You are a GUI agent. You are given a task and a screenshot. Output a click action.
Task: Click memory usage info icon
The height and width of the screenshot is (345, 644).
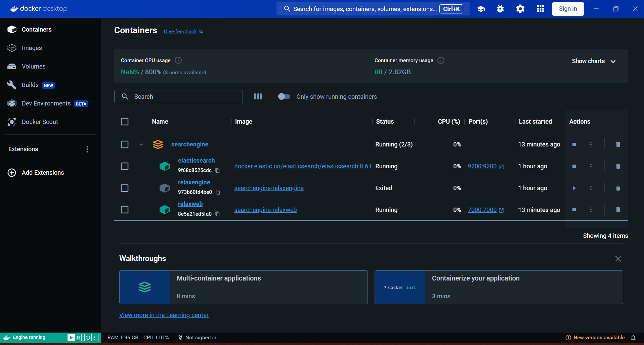[x=441, y=60]
